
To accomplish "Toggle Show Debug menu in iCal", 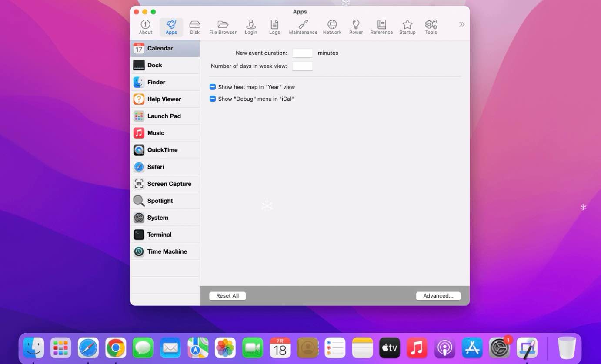I will coord(213,99).
